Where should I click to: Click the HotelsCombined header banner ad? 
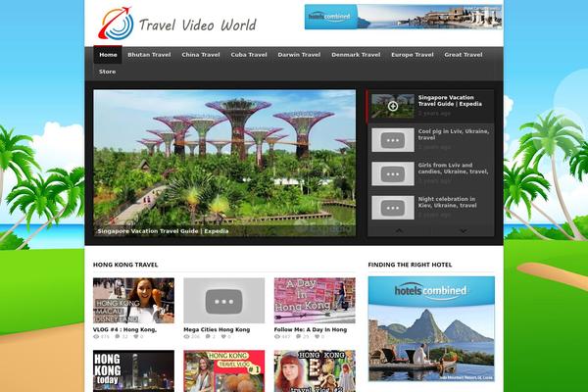pos(403,17)
